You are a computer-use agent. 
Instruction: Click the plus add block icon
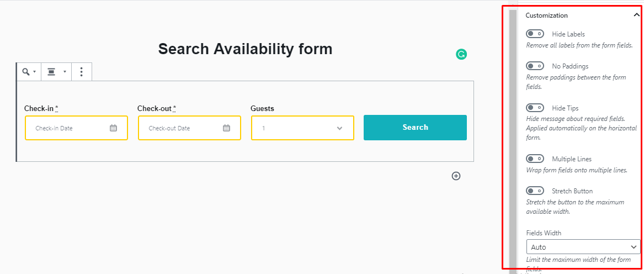point(456,176)
